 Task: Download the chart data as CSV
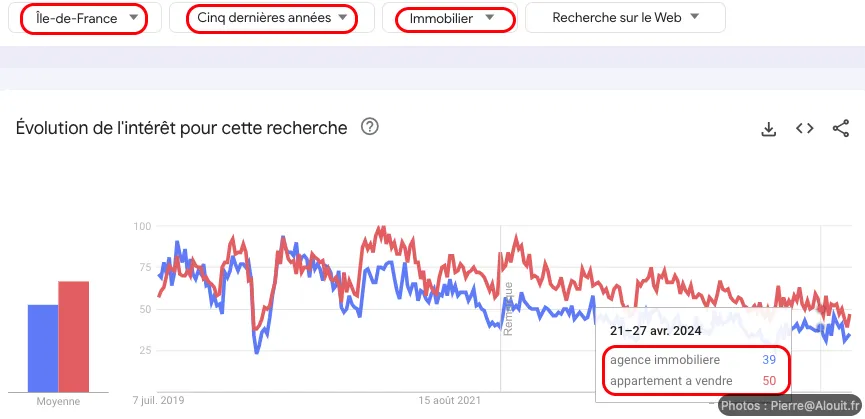pos(768,129)
